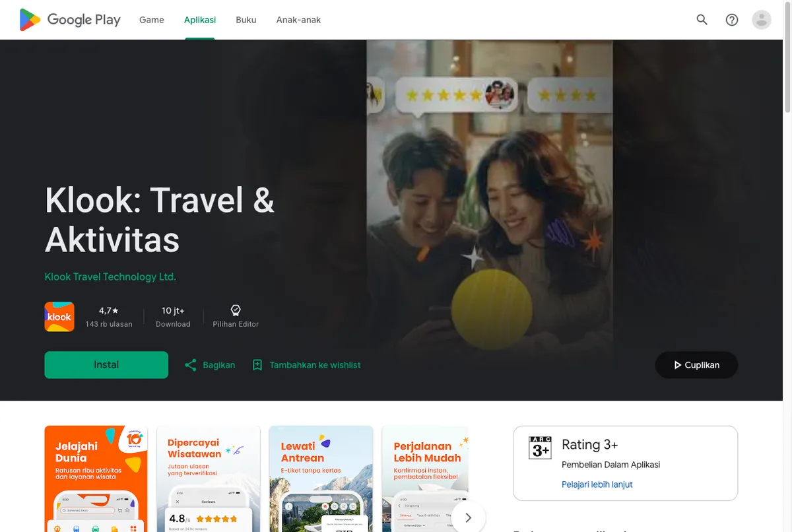Open the account avatar menu

pyautogui.click(x=762, y=20)
